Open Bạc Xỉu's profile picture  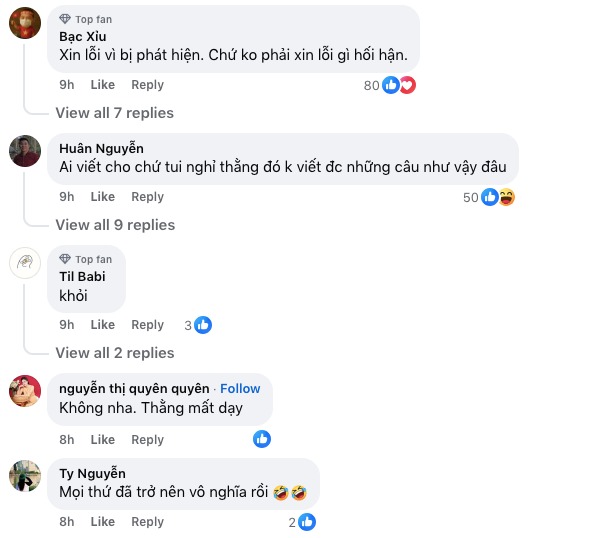coord(25,21)
